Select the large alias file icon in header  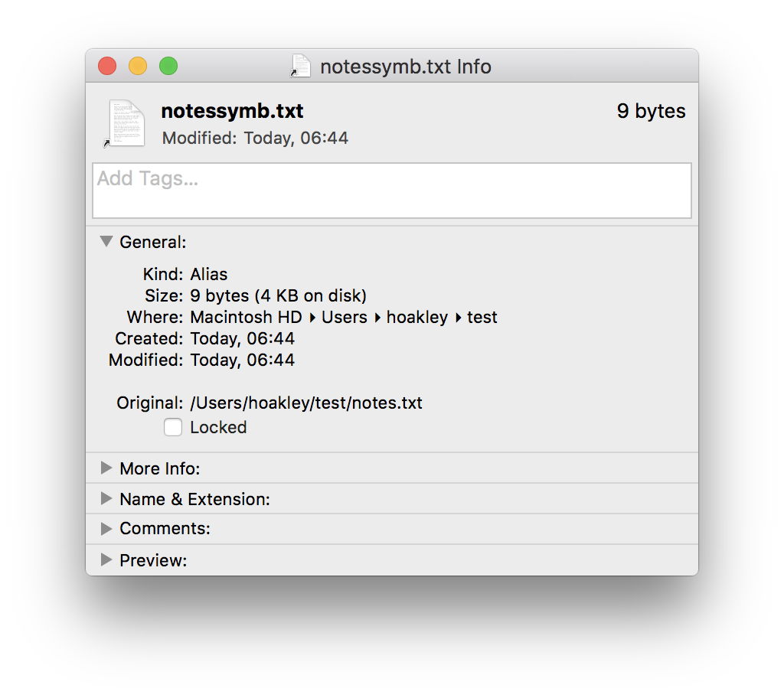[126, 123]
